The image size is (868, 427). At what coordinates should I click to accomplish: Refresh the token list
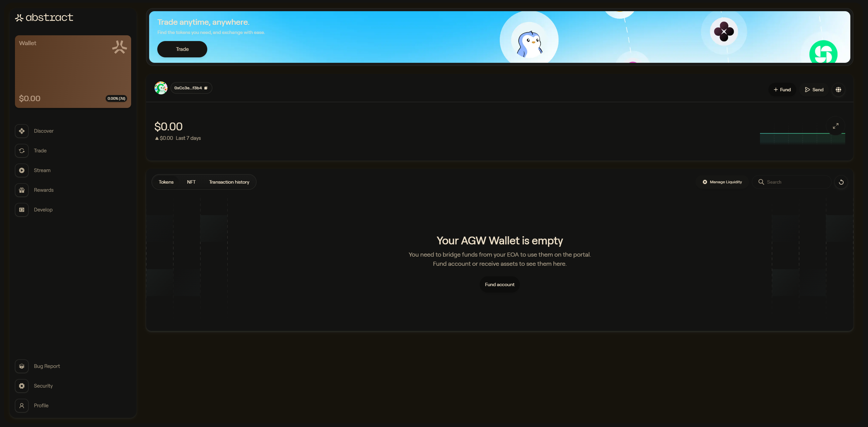(x=841, y=182)
